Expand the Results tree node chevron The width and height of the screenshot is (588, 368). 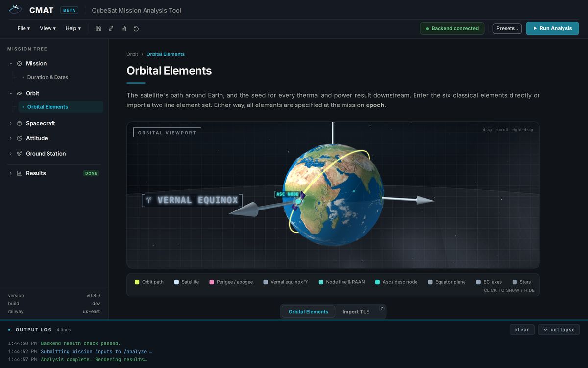tap(11, 173)
